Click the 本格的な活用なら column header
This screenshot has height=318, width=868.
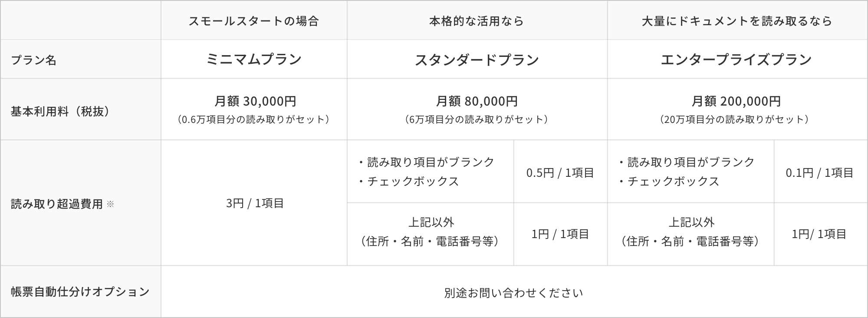tap(477, 21)
